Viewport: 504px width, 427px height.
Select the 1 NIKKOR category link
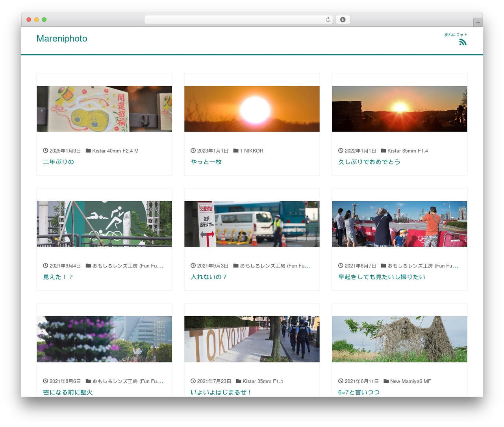coord(252,151)
